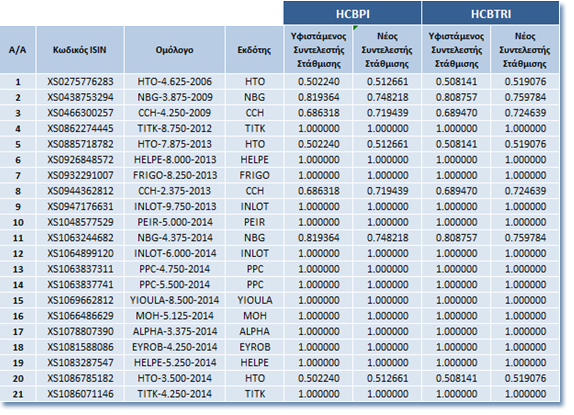This screenshot has height=415, width=574.
Task: Click issuer cell FRIGO
Action: [254, 175]
